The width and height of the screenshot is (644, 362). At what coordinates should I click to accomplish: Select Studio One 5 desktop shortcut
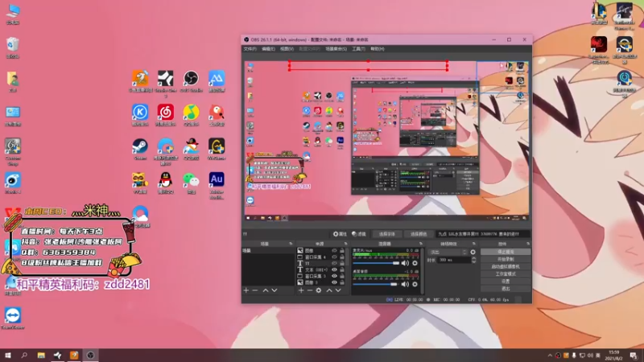tap(166, 84)
